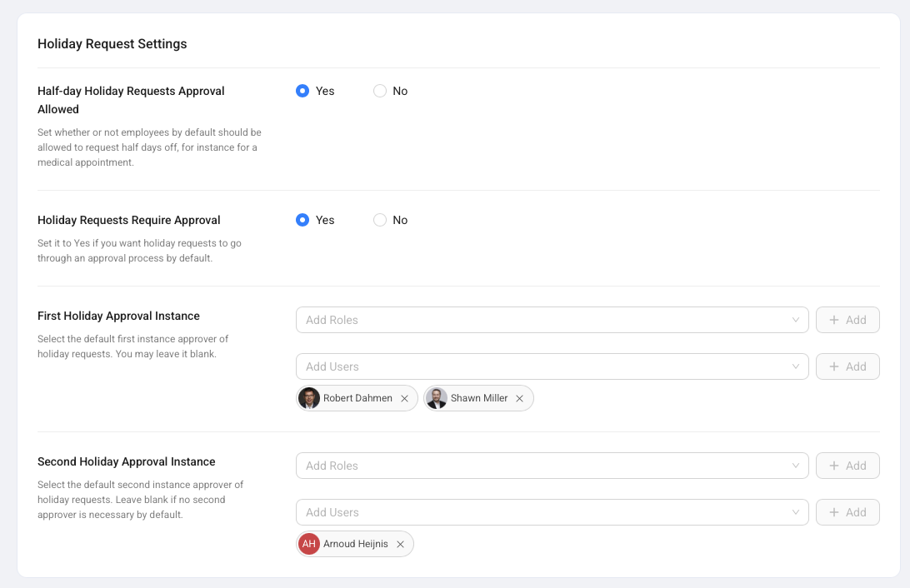Click Add button next to Second Instance roles

[x=847, y=466]
